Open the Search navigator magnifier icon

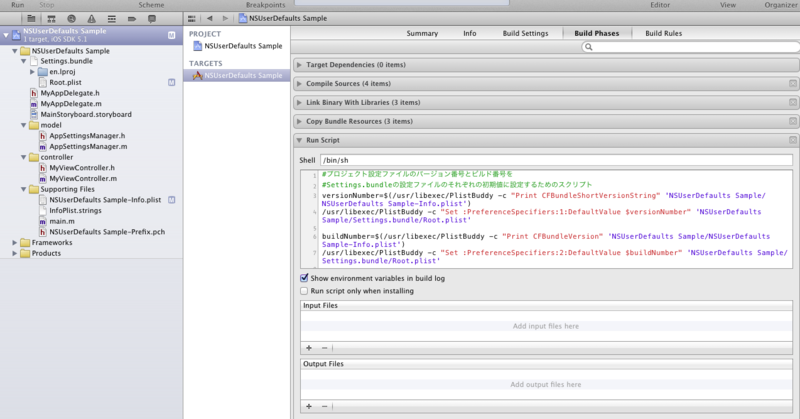(x=71, y=19)
